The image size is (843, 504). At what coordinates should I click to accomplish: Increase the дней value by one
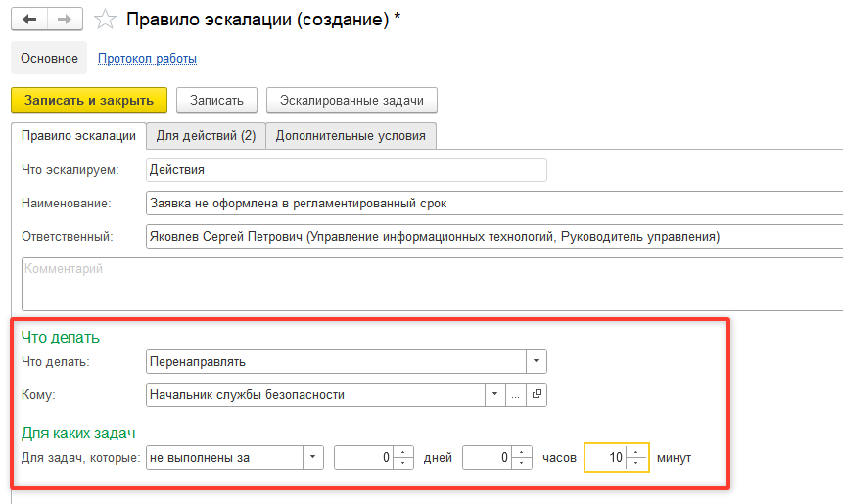(x=403, y=452)
